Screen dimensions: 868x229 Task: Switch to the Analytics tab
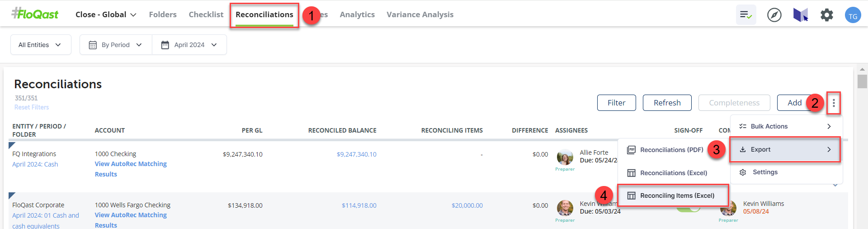pyautogui.click(x=357, y=14)
